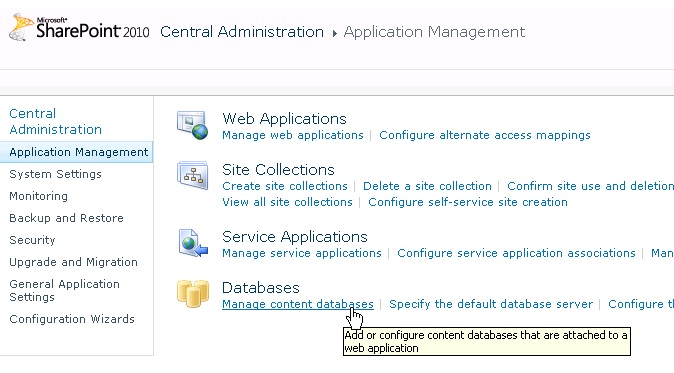This screenshot has width=674, height=373.
Task: Open Central Administration breadcrumb link
Action: (x=242, y=32)
